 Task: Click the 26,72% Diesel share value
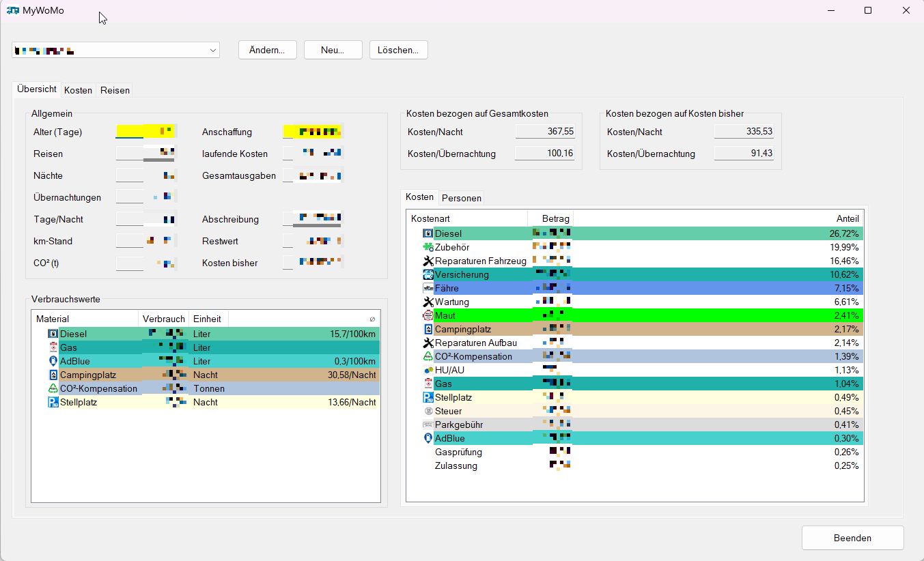(844, 233)
